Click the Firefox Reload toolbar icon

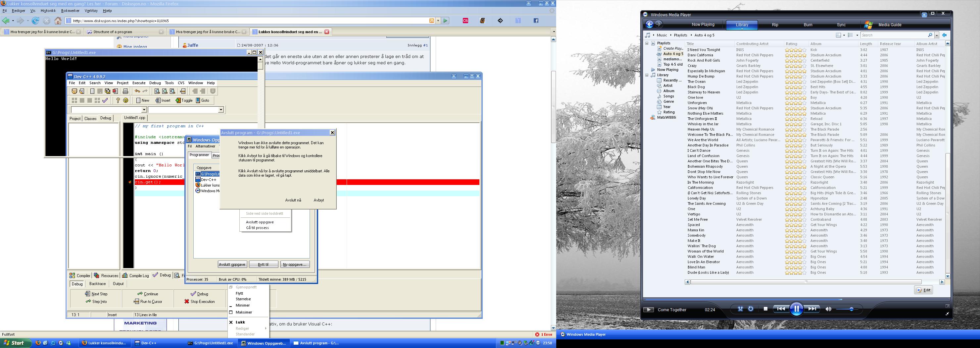tap(35, 21)
